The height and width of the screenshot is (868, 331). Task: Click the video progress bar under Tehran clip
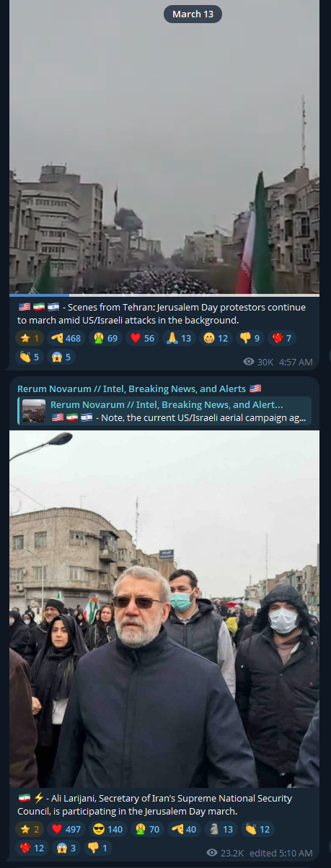(x=164, y=295)
